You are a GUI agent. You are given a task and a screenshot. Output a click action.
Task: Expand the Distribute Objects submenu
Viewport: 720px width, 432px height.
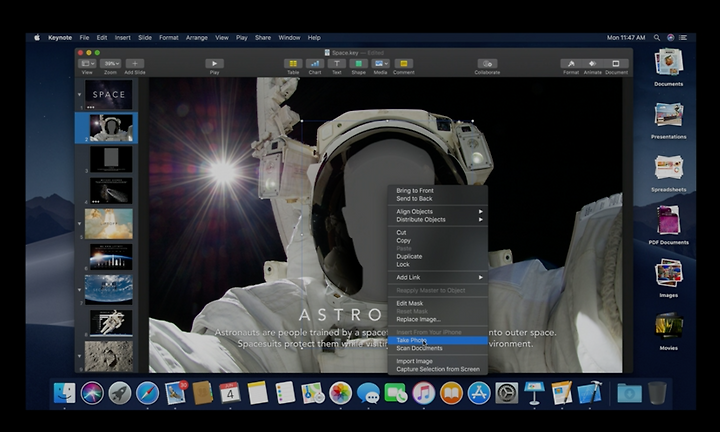coord(438,219)
